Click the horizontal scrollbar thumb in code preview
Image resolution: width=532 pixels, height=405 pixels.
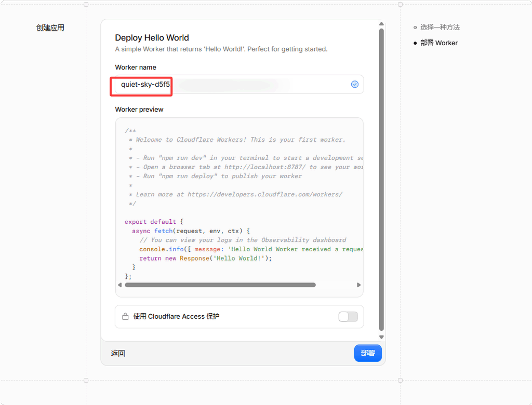220,285
